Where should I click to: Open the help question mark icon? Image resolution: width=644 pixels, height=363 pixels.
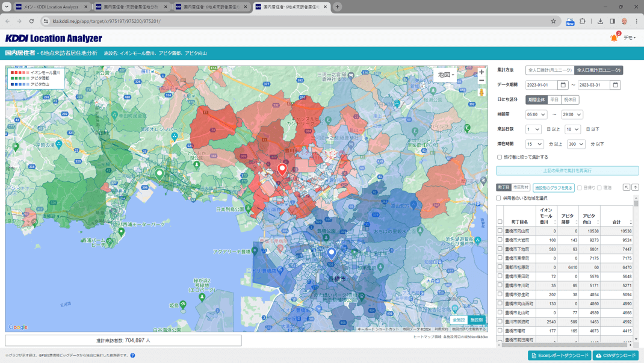[132, 356]
